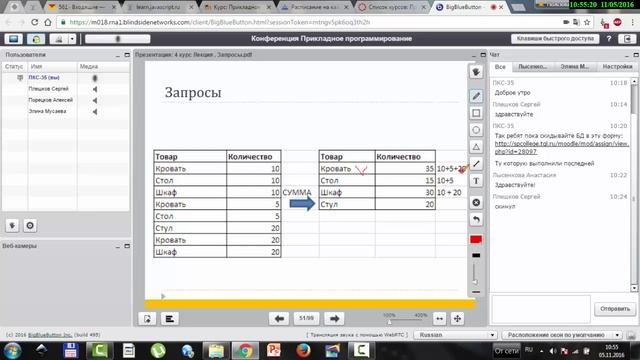Open the Russian language dropdown
The width and height of the screenshot is (640, 360).
pyautogui.click(x=455, y=335)
